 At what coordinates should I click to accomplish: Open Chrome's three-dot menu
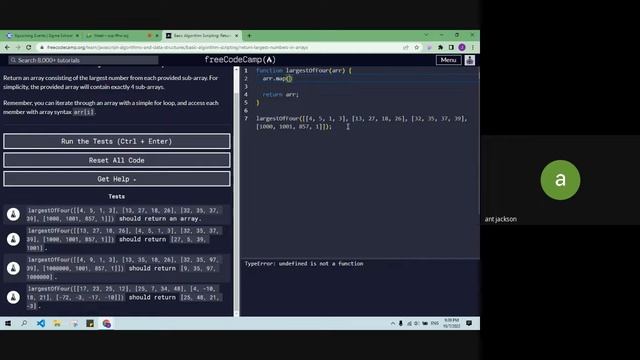[473, 47]
